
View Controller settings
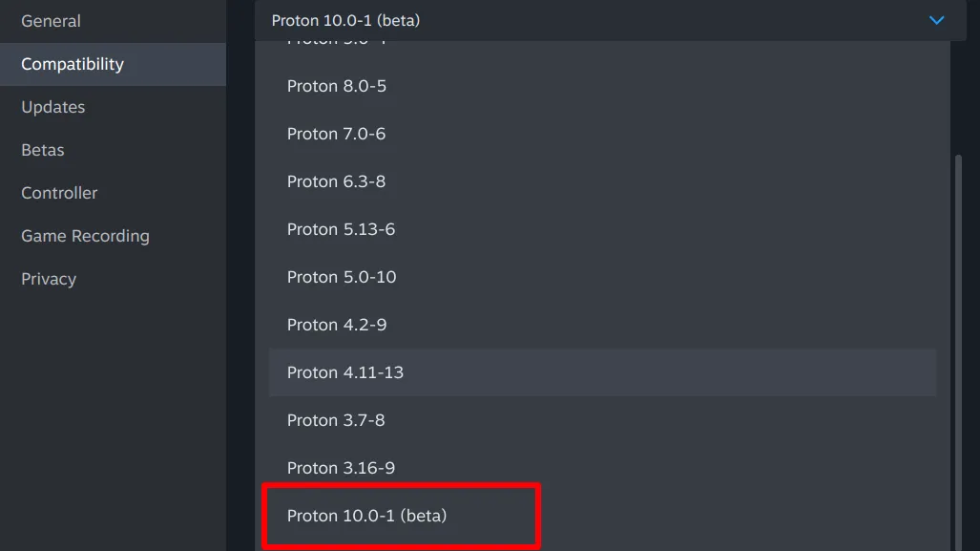58,193
